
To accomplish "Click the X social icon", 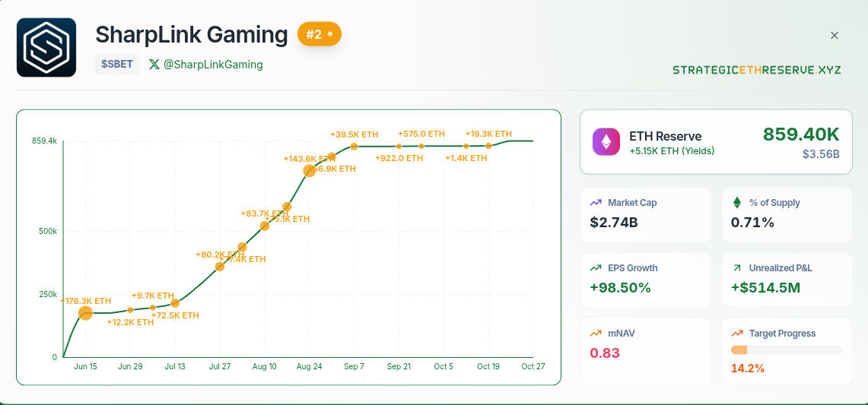I will tap(154, 65).
